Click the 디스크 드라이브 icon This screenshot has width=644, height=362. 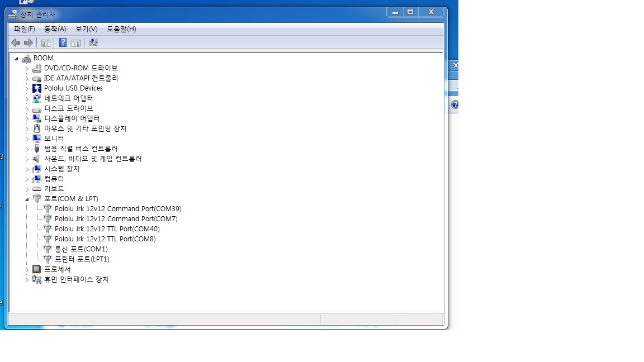click(x=36, y=109)
